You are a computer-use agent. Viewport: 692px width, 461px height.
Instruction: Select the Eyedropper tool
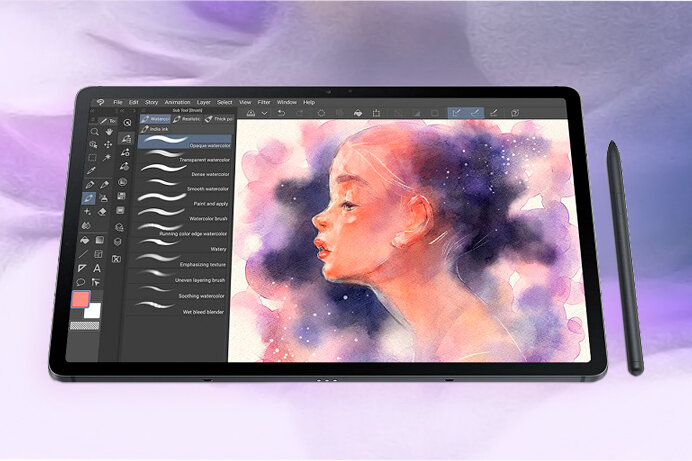pos(91,171)
